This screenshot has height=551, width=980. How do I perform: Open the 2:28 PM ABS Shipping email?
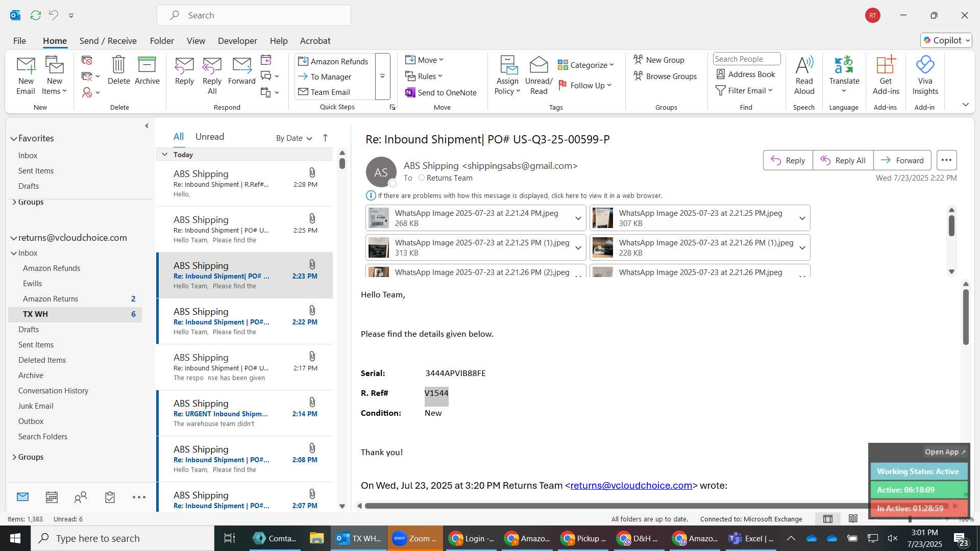click(244, 184)
